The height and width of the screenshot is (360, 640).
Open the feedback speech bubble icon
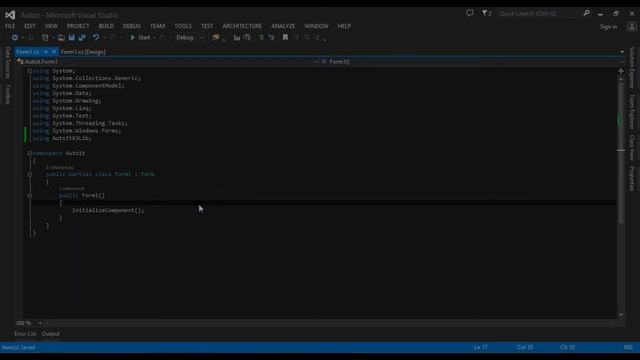(x=470, y=13)
